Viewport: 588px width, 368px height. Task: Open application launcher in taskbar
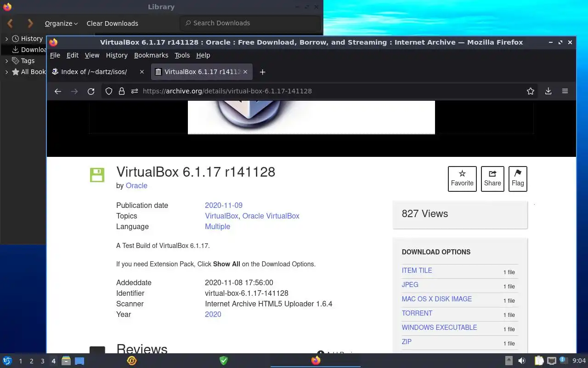point(7,361)
